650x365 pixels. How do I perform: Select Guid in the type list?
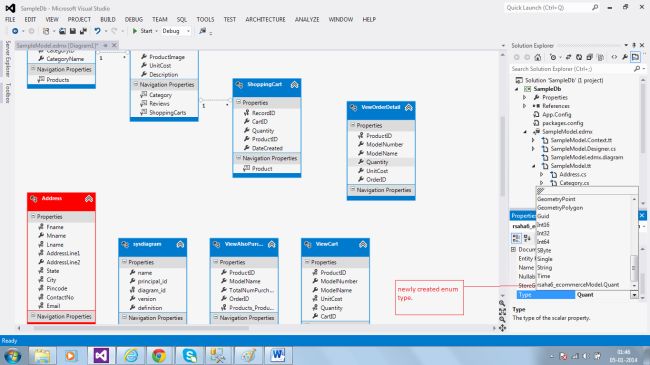[543, 216]
